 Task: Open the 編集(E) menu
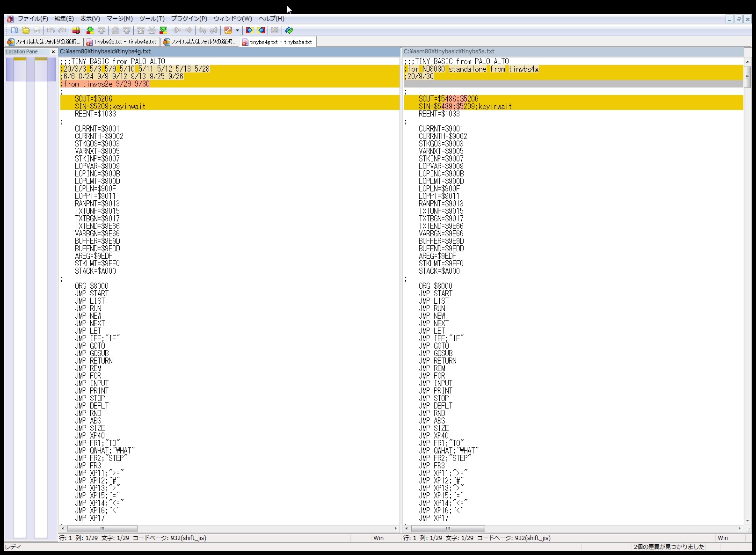coord(64,19)
